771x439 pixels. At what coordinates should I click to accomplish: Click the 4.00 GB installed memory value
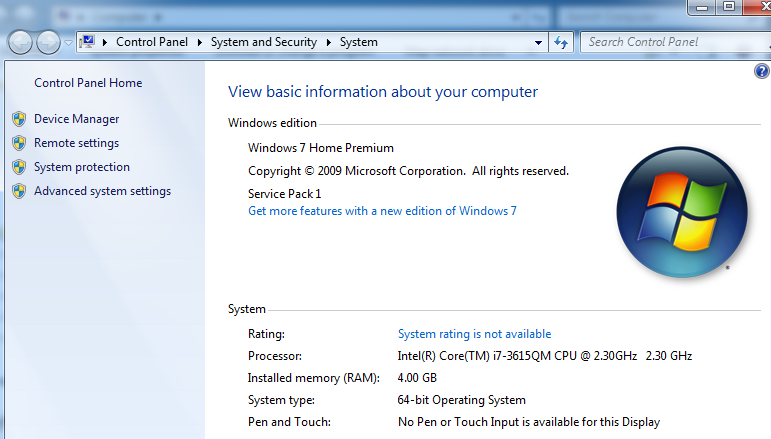(417, 378)
